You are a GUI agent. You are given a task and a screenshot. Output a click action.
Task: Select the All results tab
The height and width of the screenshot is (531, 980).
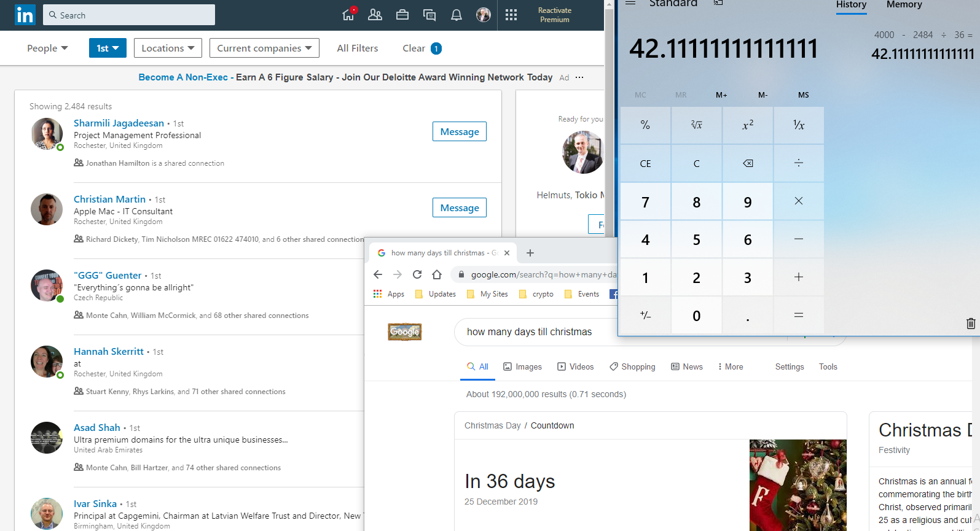(x=477, y=367)
